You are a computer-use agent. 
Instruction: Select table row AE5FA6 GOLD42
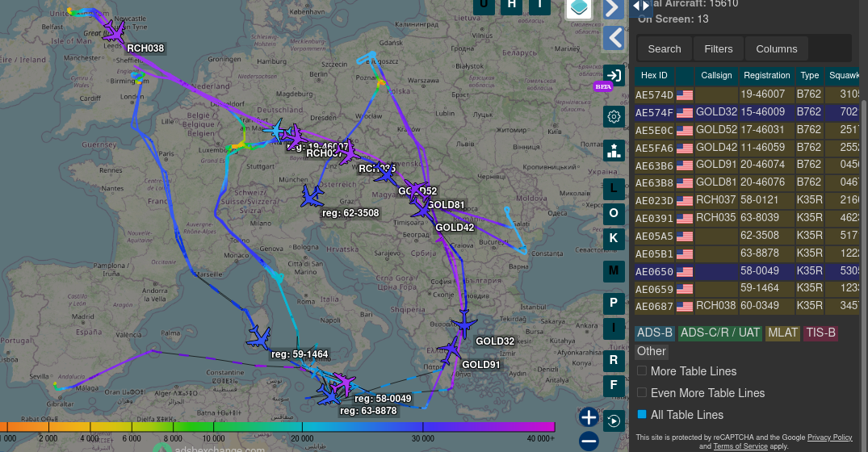point(748,148)
